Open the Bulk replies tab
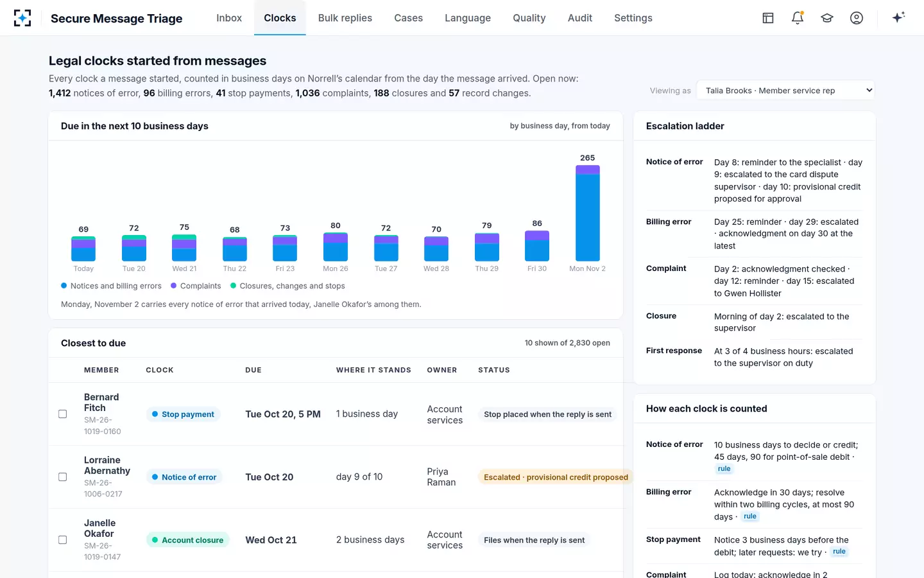This screenshot has height=578, width=924. coord(345,18)
